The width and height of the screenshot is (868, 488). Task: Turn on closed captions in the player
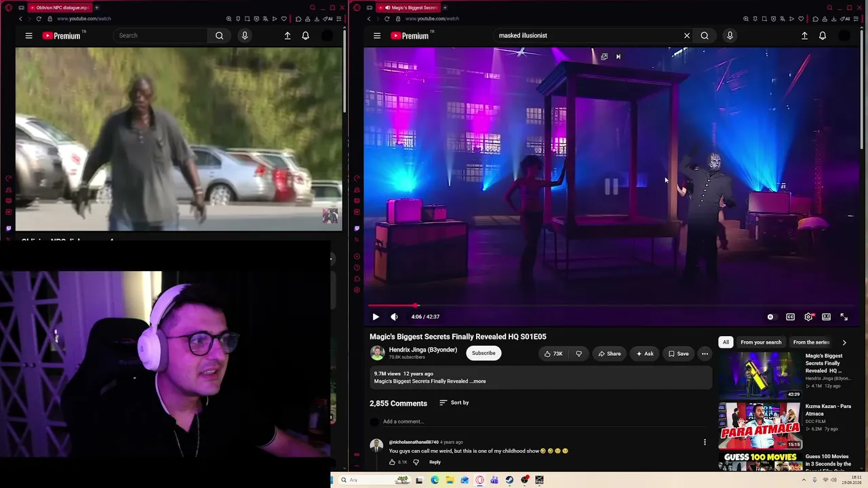(x=790, y=317)
